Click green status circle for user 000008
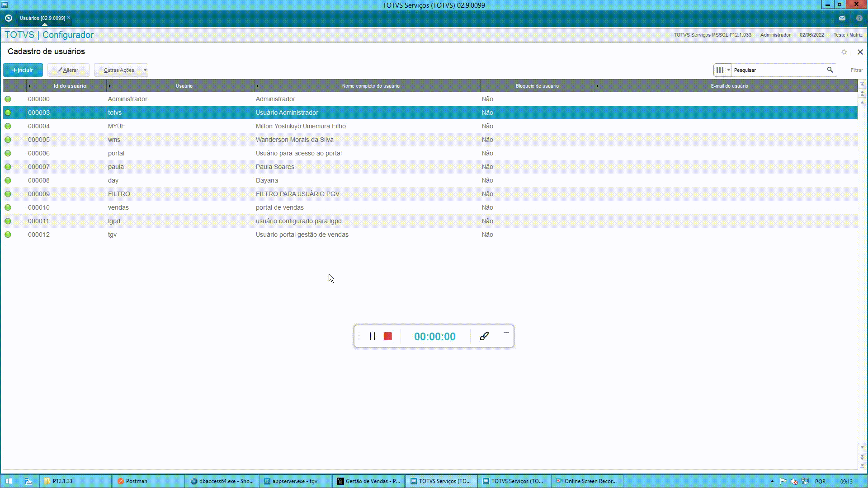868x488 pixels. [x=8, y=180]
